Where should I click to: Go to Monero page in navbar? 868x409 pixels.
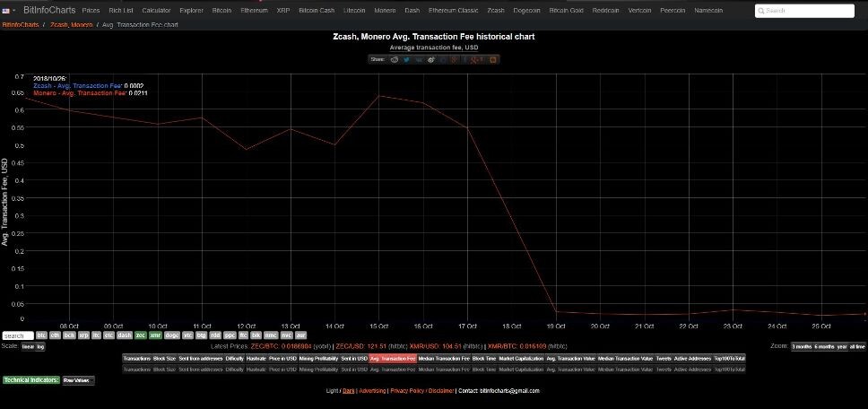click(x=385, y=11)
